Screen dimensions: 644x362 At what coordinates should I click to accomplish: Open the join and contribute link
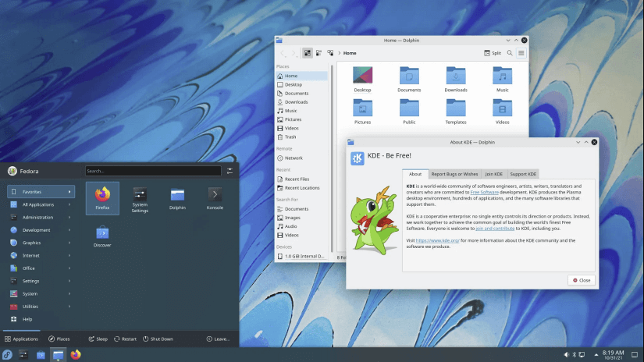495,228
